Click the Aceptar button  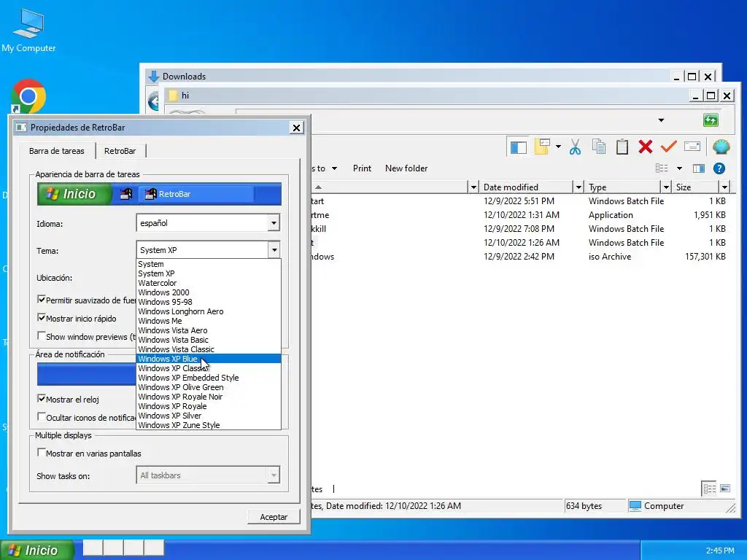pyautogui.click(x=274, y=517)
